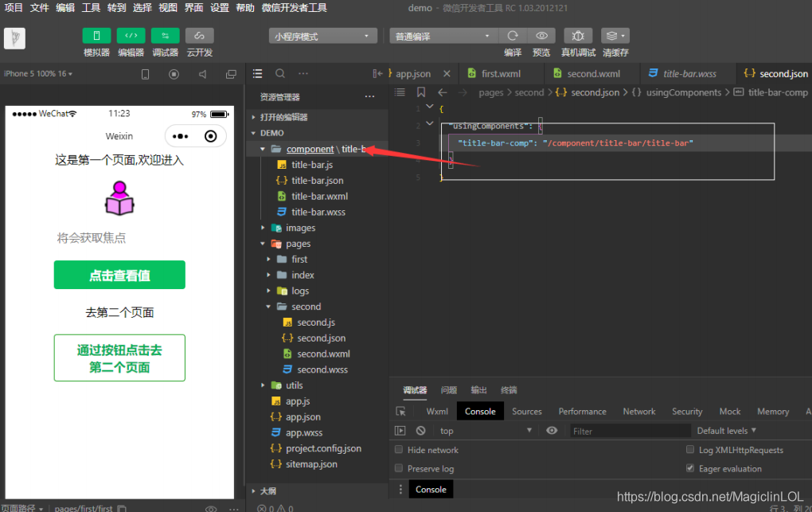
Task: Click the clear console icon
Action: pyautogui.click(x=420, y=431)
